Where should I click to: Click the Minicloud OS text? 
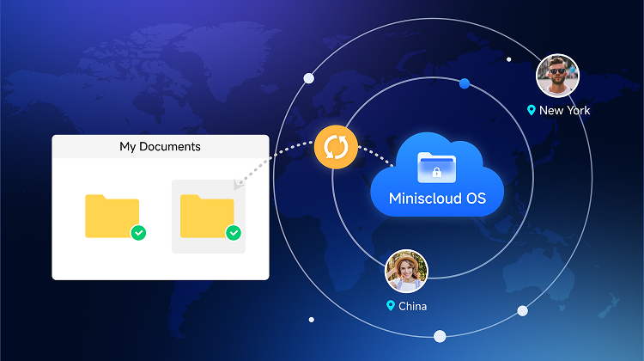[437, 199]
